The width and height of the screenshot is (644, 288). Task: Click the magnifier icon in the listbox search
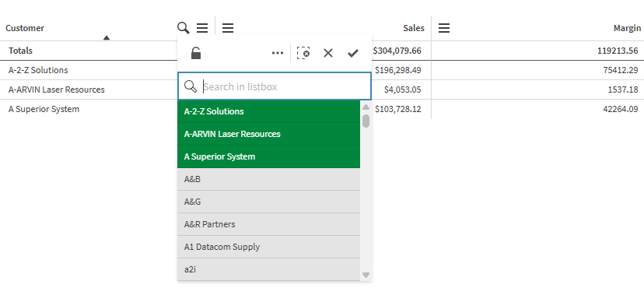[x=190, y=86]
